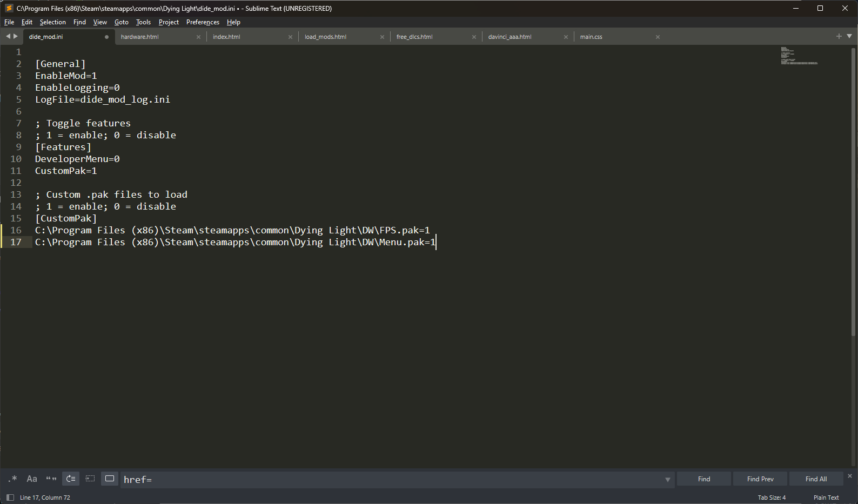The height and width of the screenshot is (504, 858).
Task: Click the EnableMod=1 line
Action: pos(66,76)
